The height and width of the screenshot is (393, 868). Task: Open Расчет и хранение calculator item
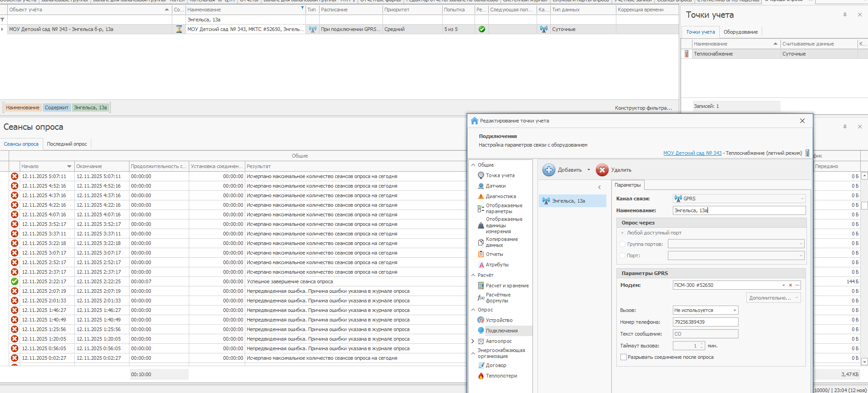(x=481, y=286)
